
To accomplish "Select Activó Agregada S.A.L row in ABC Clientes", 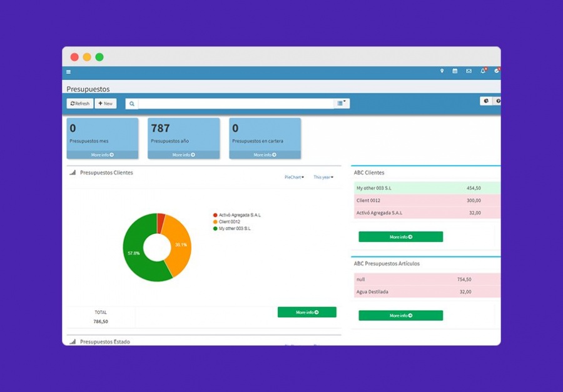I will pyautogui.click(x=427, y=213).
